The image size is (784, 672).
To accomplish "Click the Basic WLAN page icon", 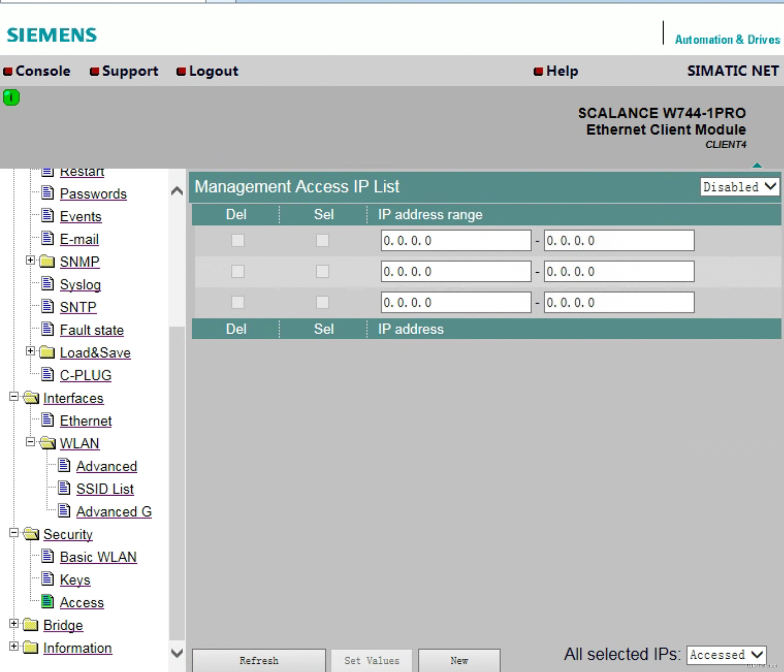I will pos(47,556).
